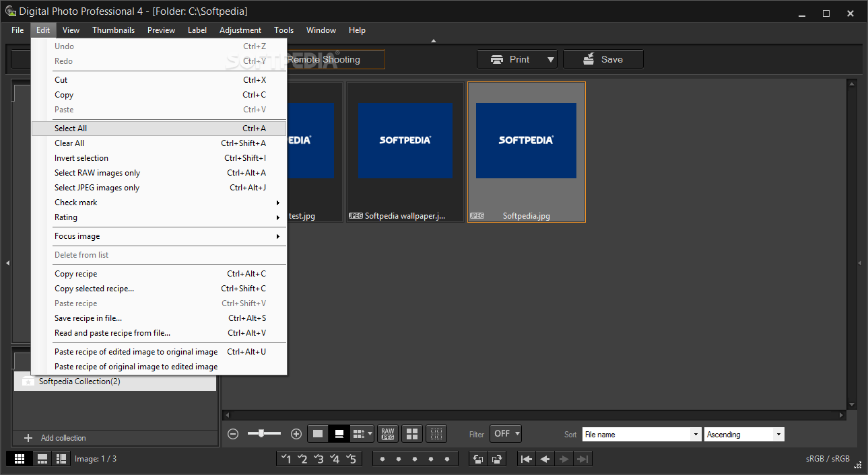868x475 pixels.
Task: Click the vertical scrollbar down arrow
Action: pos(852,404)
